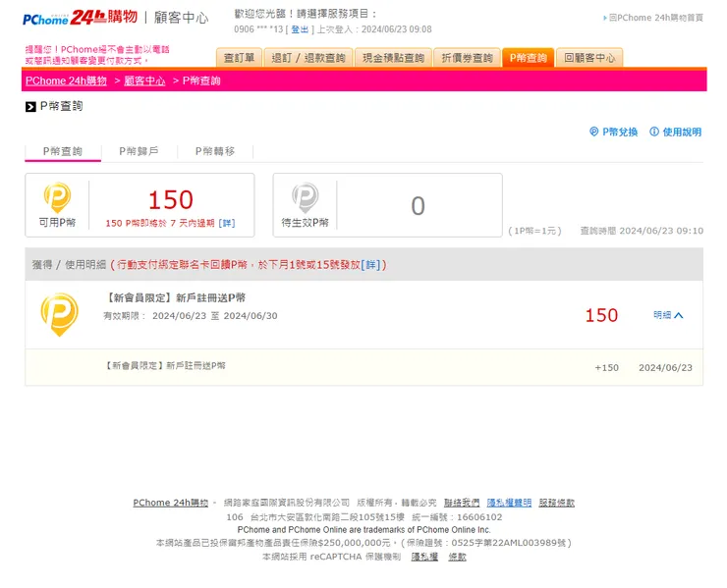Click the 統一編號:16606102 footer text
Viewport: 727px width, 588px height.
457,517
